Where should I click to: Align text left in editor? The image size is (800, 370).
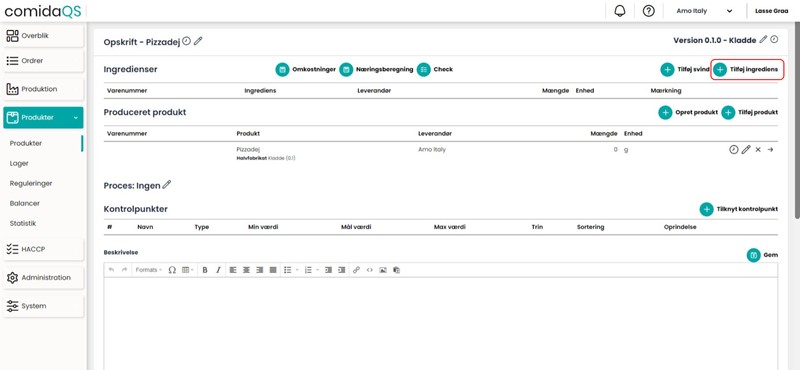[233, 270]
